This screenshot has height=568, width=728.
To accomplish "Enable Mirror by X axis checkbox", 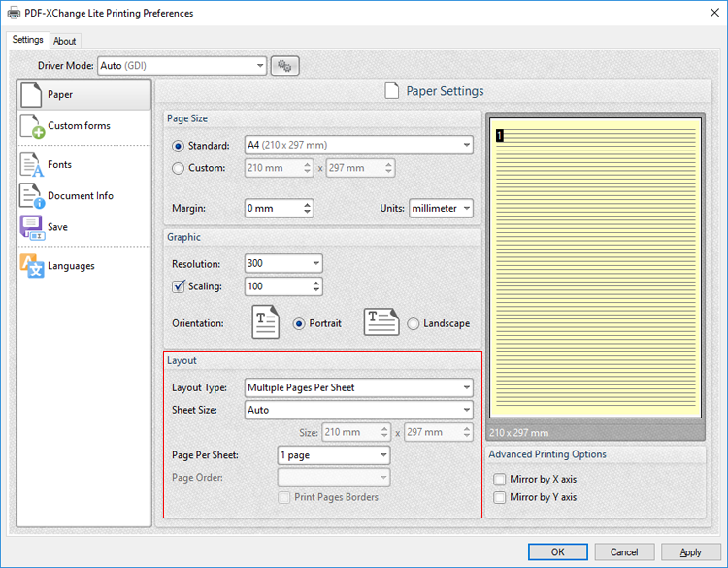I will (x=500, y=479).
